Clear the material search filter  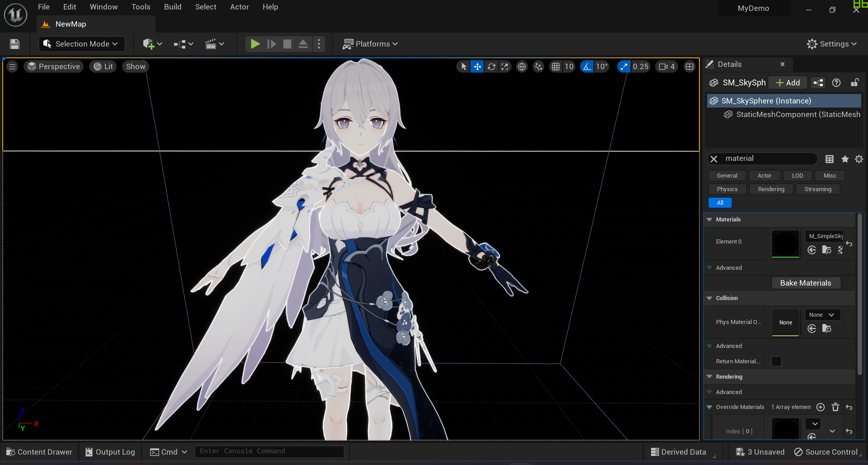point(714,159)
